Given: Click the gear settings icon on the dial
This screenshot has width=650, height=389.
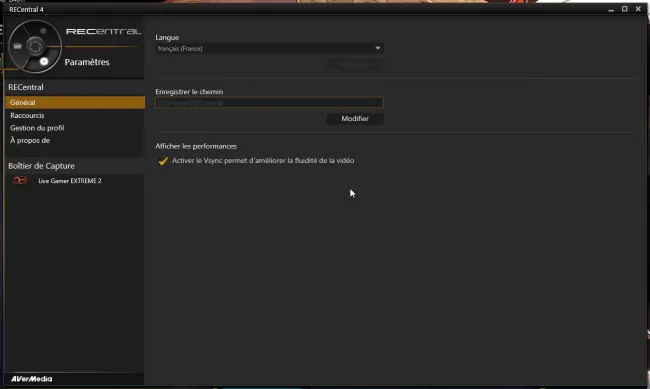Looking at the screenshot, I should tap(44, 61).
